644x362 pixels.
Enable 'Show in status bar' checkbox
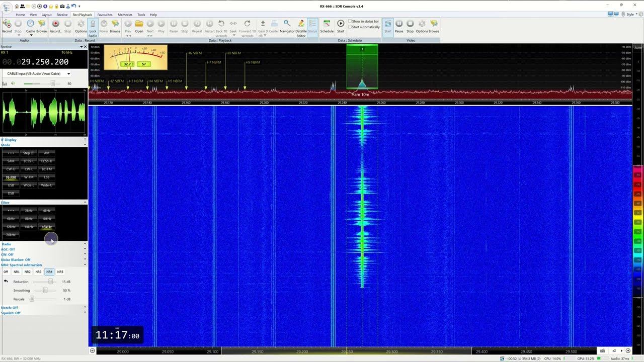350,21
